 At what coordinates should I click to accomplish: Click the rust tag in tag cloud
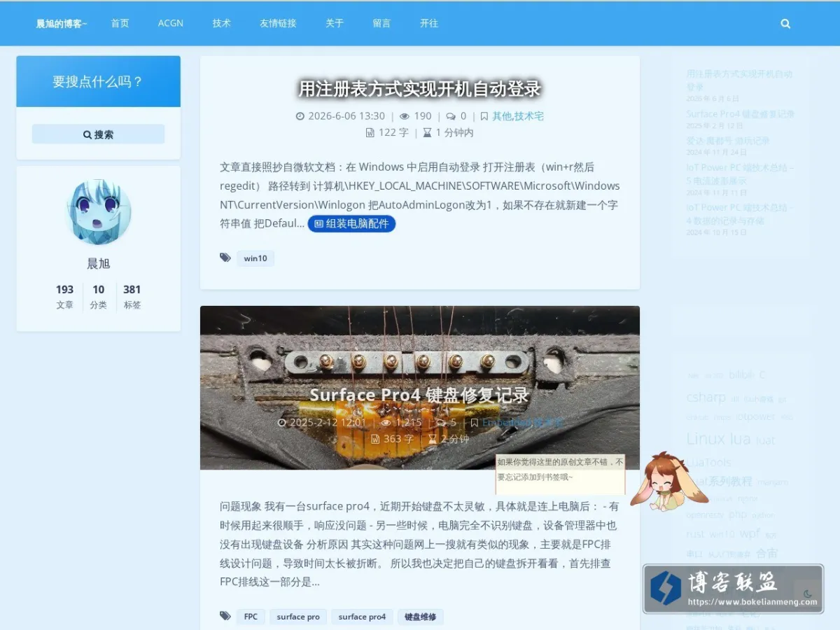pos(695,533)
